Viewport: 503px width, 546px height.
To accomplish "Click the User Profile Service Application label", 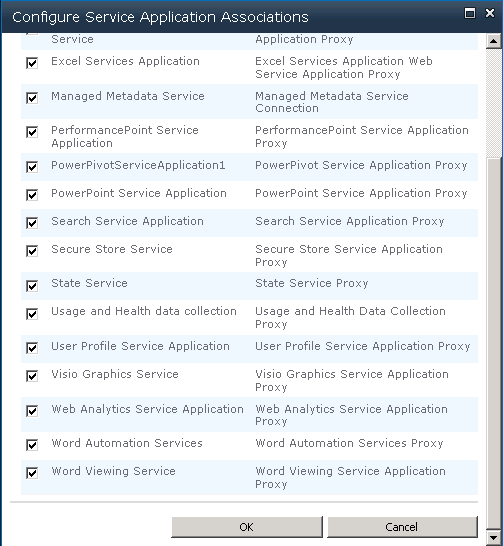I will pyautogui.click(x=140, y=346).
